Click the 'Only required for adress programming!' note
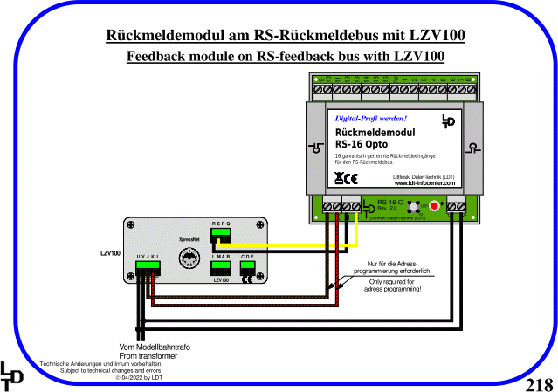This screenshot has width=558, height=392. pyautogui.click(x=392, y=285)
